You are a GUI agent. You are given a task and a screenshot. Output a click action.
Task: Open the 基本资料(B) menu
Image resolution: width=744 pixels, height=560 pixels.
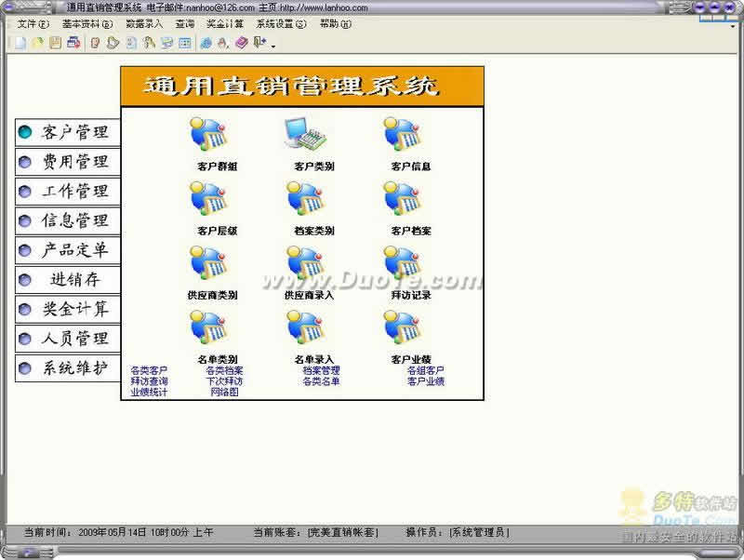(x=87, y=24)
